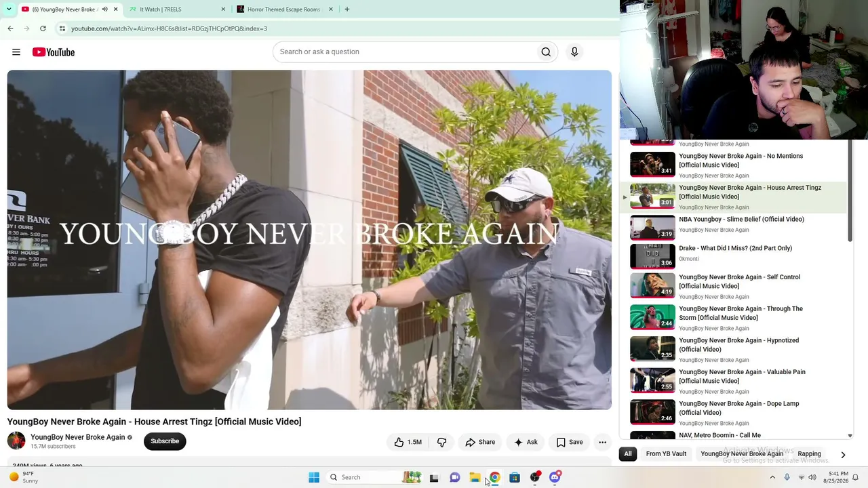
Task: Go back in browser history
Action: click(10, 28)
